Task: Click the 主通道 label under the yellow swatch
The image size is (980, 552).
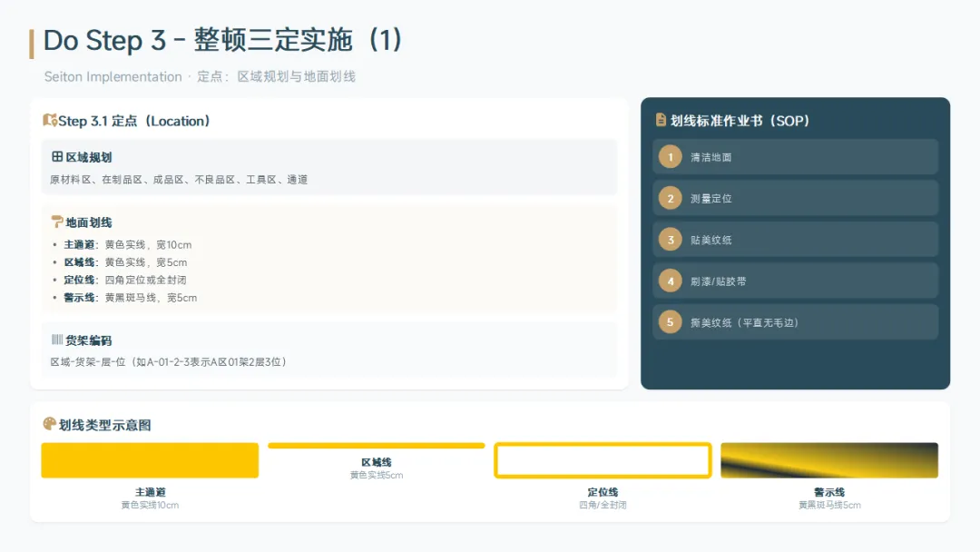Action: (150, 492)
